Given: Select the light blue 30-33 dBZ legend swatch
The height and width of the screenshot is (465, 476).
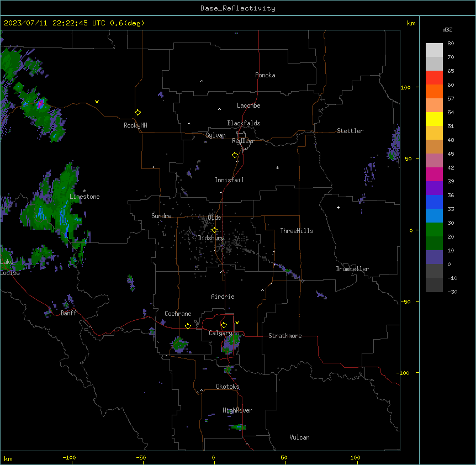Looking at the screenshot, I should click(x=434, y=216).
